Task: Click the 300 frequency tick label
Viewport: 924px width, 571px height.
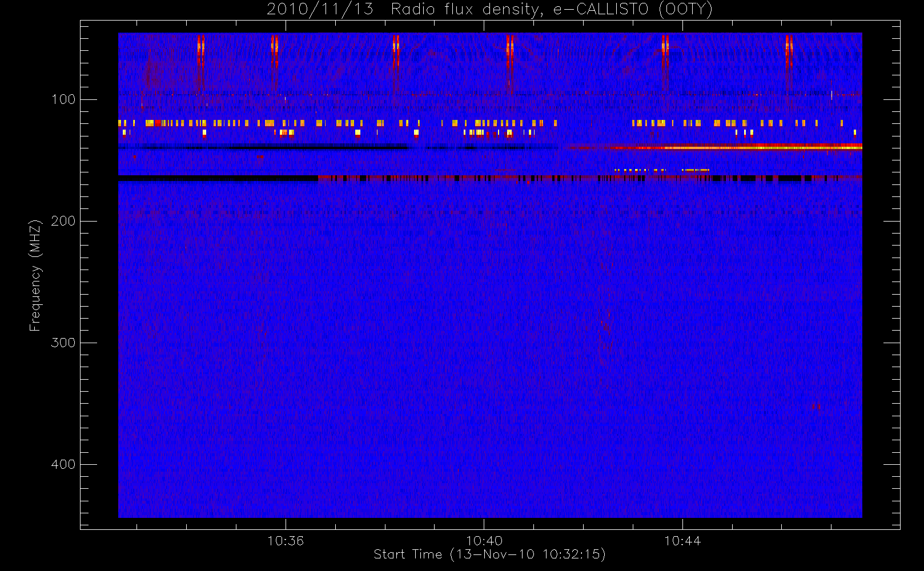Action: click(x=63, y=343)
